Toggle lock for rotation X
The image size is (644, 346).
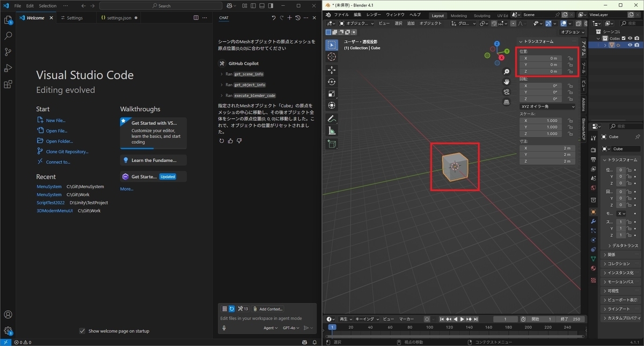pos(570,86)
